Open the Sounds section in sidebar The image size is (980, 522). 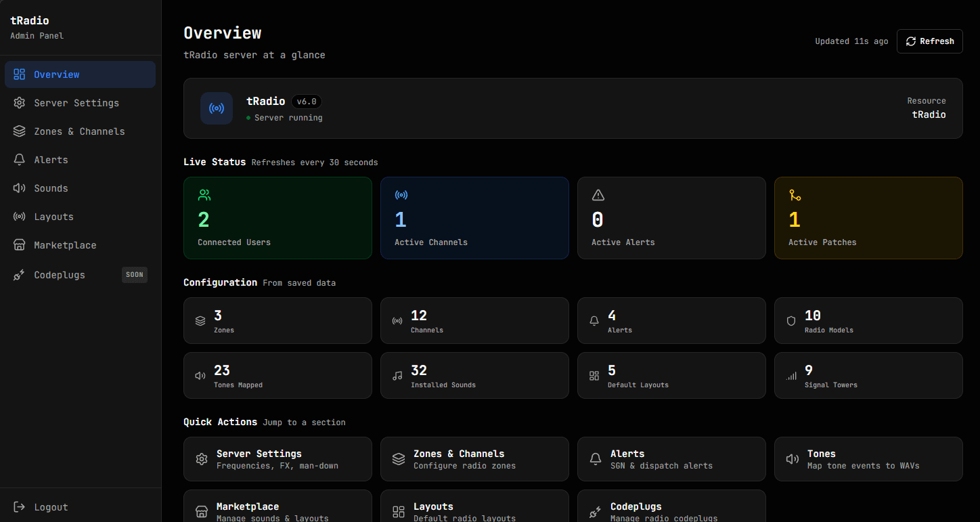(x=81, y=188)
